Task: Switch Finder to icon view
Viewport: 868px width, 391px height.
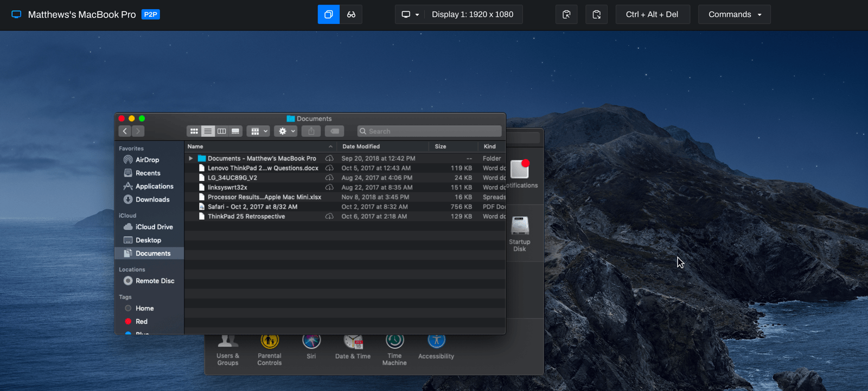Action: click(194, 131)
